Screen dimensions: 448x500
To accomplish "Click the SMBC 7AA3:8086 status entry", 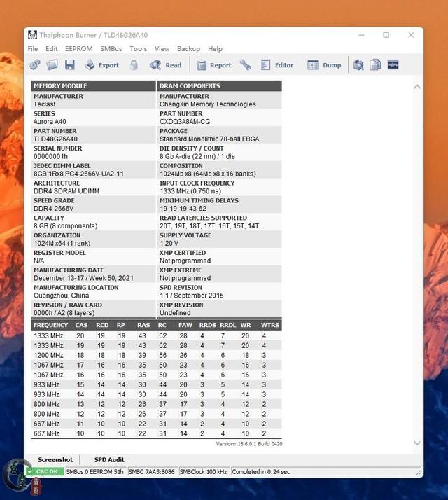I will point(152,471).
